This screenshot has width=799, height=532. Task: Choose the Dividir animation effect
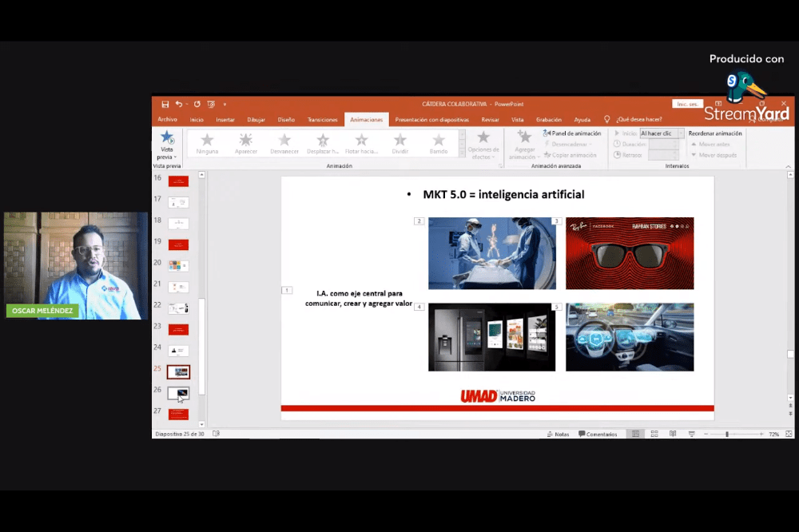399,143
